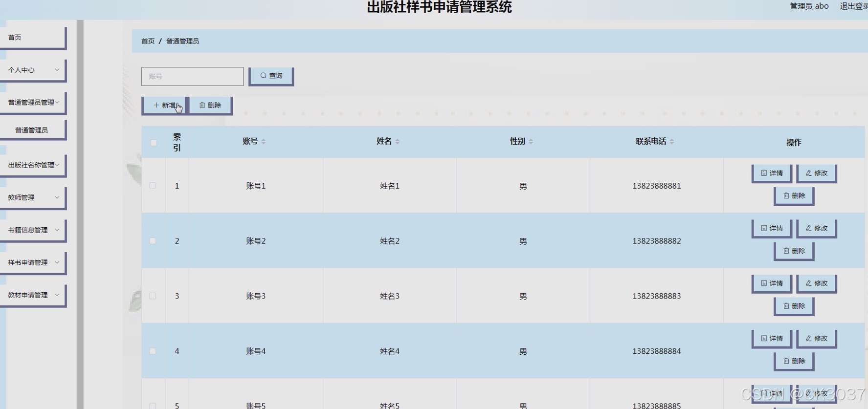This screenshot has width=868, height=409.
Task: Click 修改 for row 账号3
Action: click(817, 284)
